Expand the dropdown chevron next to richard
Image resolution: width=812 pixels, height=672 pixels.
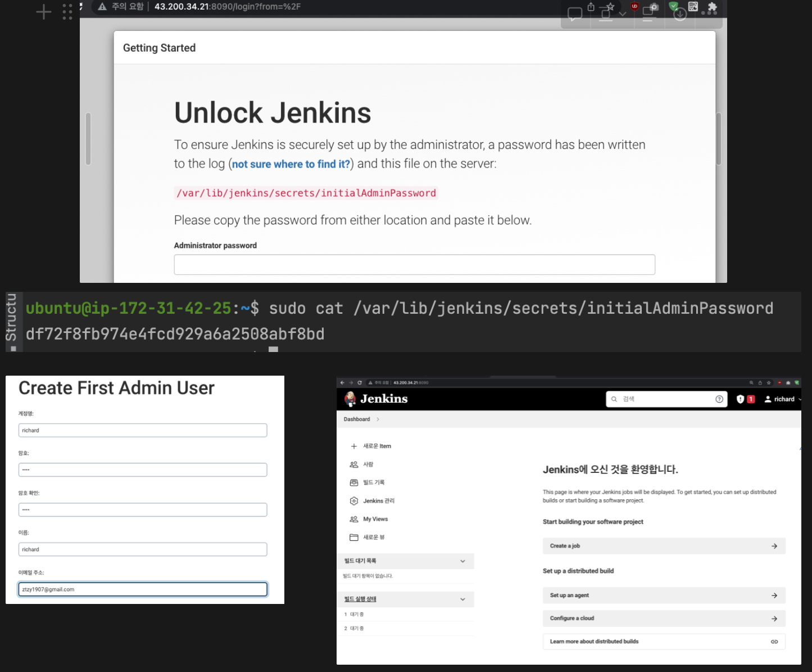tap(800, 399)
